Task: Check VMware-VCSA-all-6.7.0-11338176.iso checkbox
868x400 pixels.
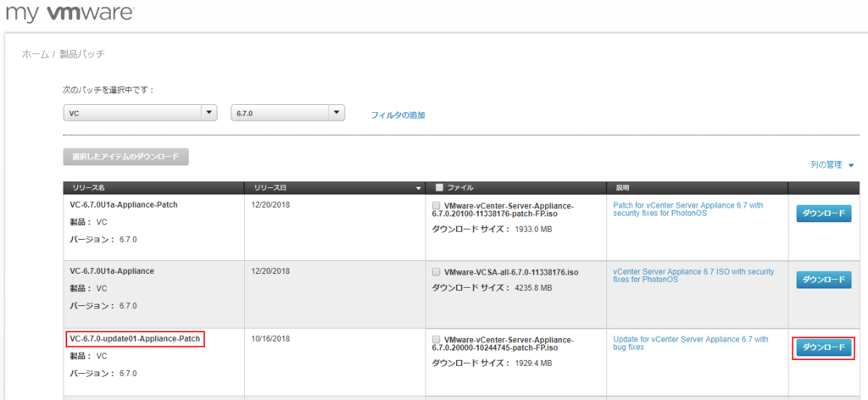Action: coord(437,272)
